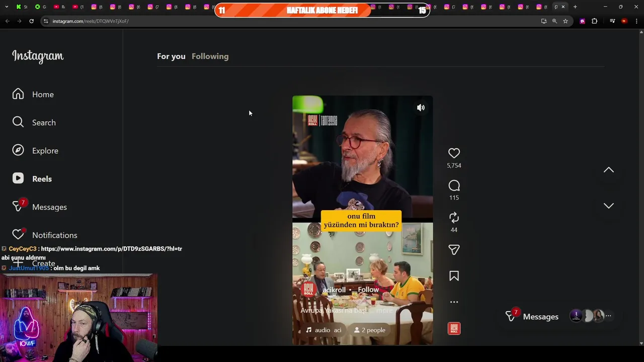Viewport: 644px width, 362px height.
Task: Open a new browser tab with plus
Action: pyautogui.click(x=575, y=7)
